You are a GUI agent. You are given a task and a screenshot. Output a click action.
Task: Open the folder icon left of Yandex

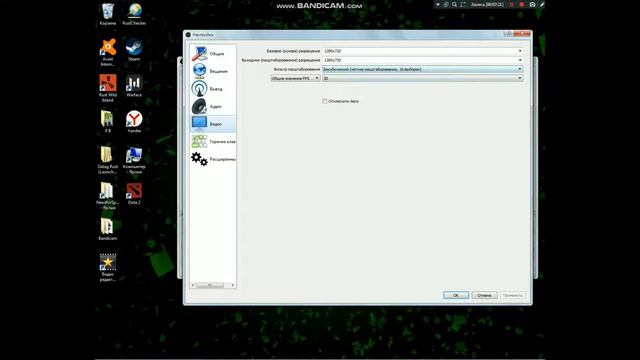(107, 122)
